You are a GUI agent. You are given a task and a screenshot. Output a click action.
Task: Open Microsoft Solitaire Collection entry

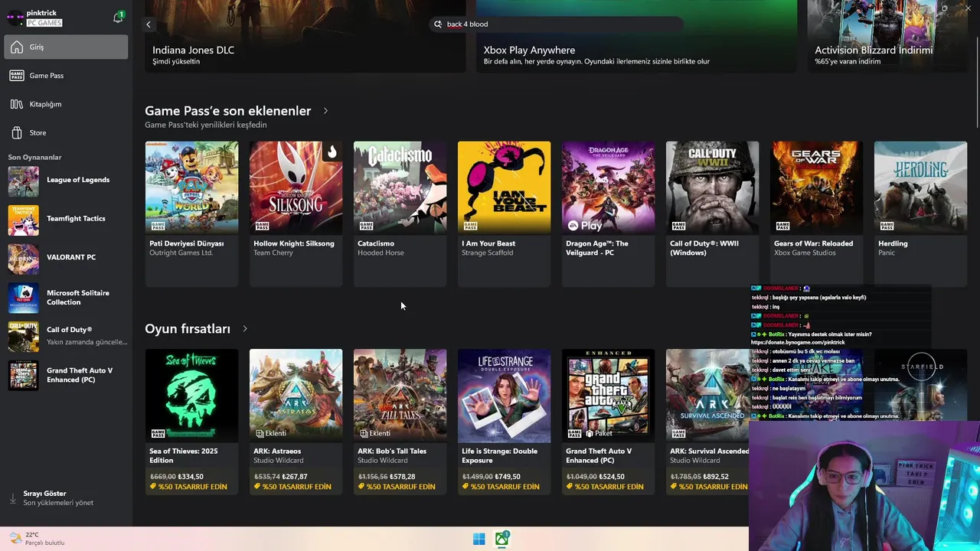[x=66, y=298]
